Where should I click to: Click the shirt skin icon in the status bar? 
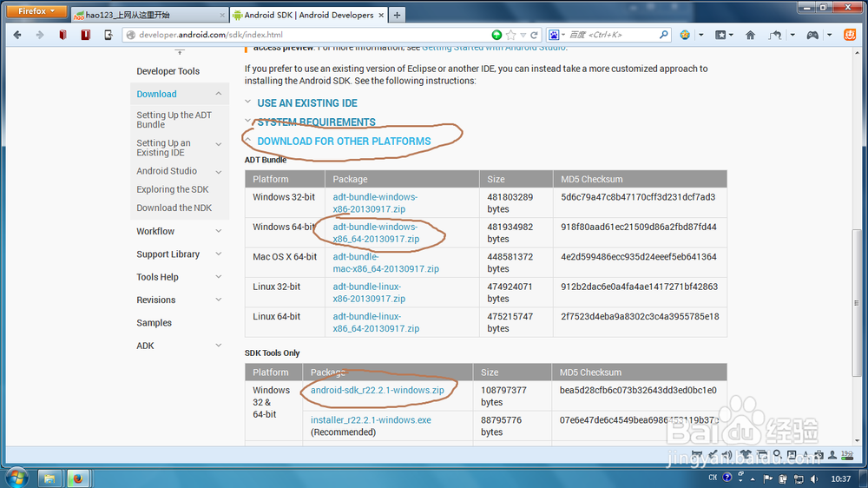[746, 455]
